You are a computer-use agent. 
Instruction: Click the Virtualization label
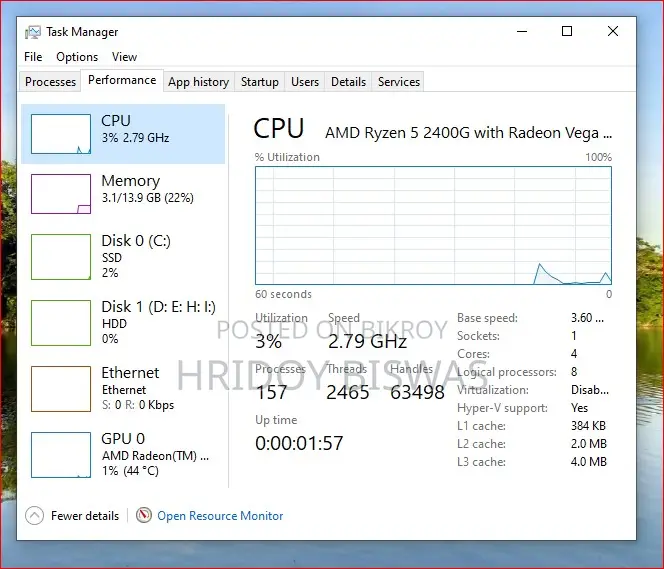[x=493, y=390]
